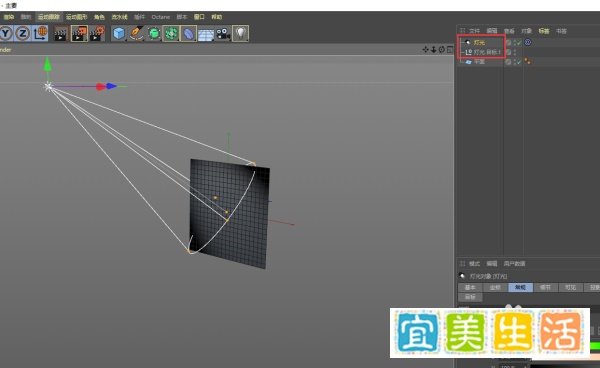Open the 运动图形 menu

point(76,17)
